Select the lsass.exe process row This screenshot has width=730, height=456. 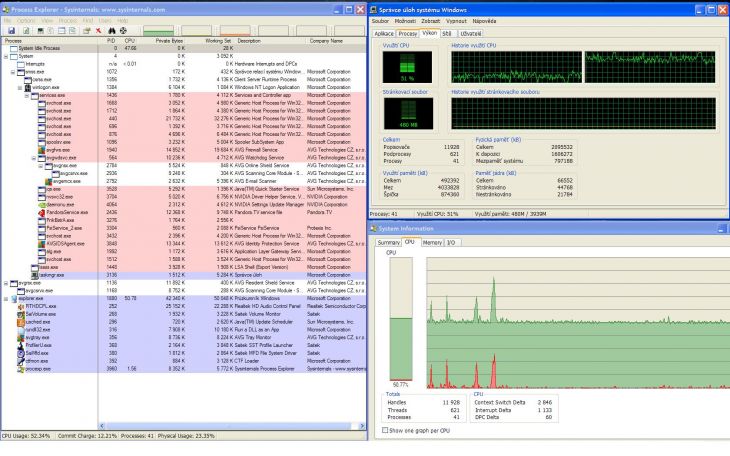tap(184, 267)
